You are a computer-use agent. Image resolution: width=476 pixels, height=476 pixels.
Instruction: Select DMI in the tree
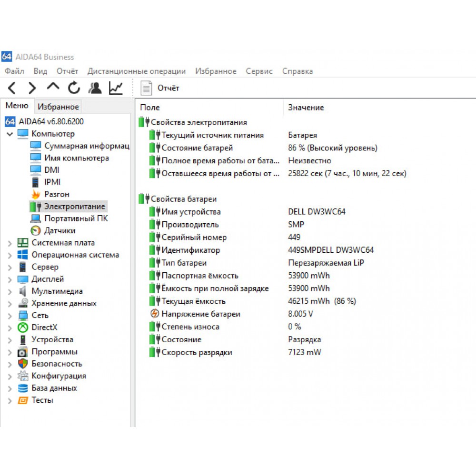52,170
